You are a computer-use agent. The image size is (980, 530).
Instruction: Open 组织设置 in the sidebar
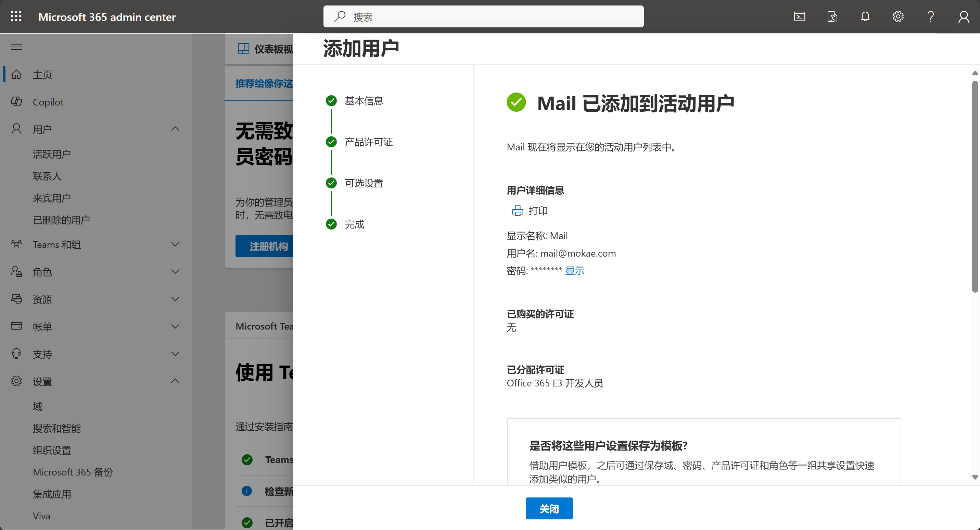tap(52, 450)
